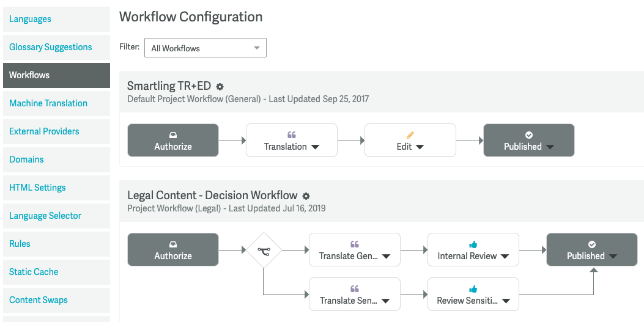Click the decision branch diamond icon

(x=264, y=250)
